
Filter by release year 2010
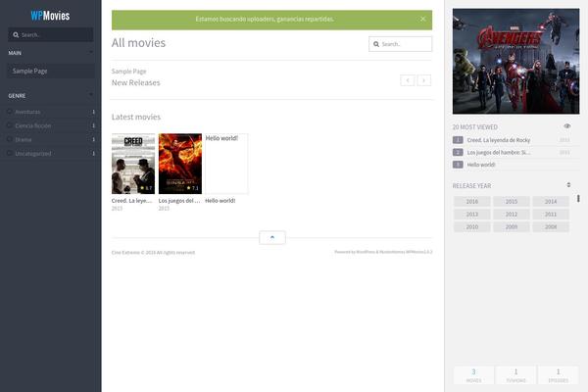pyautogui.click(x=472, y=227)
